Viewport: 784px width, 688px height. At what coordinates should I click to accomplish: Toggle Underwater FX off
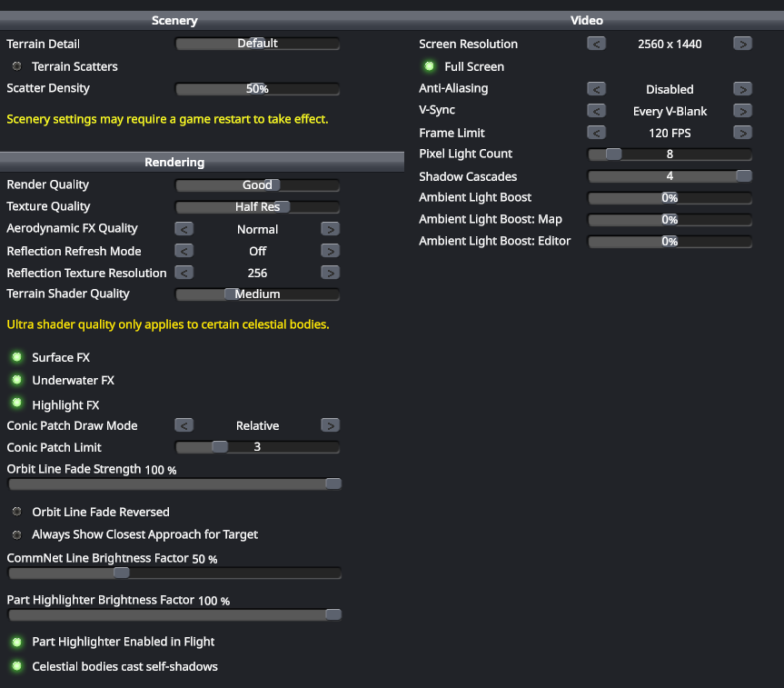(x=16, y=380)
